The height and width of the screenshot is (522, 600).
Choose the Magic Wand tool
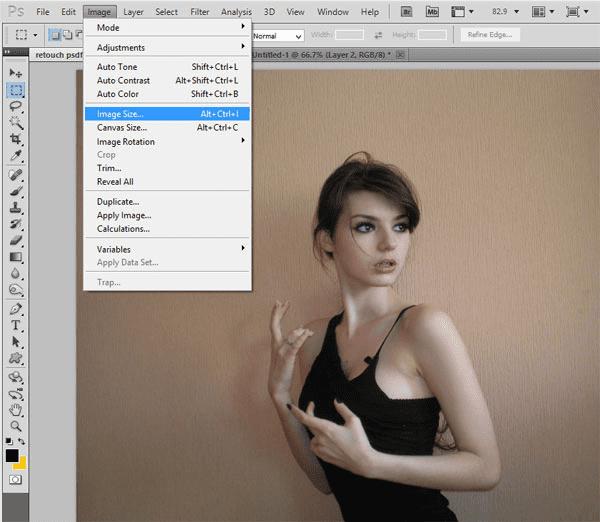click(x=16, y=123)
